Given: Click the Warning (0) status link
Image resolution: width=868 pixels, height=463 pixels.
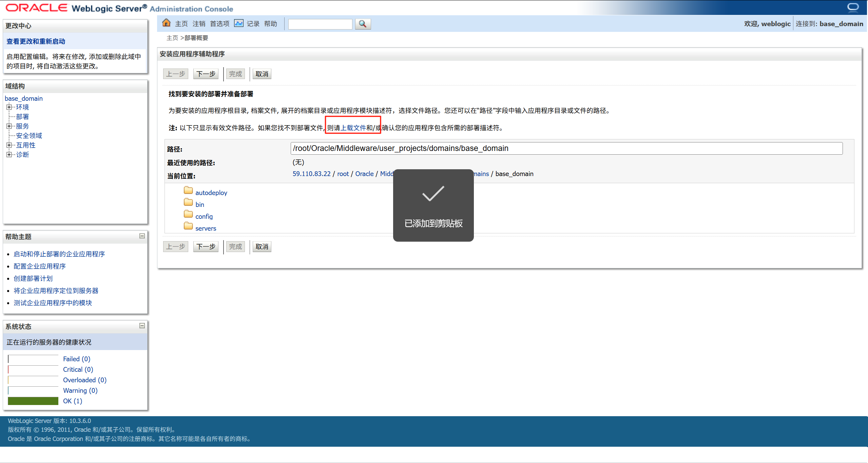Looking at the screenshot, I should [x=80, y=390].
